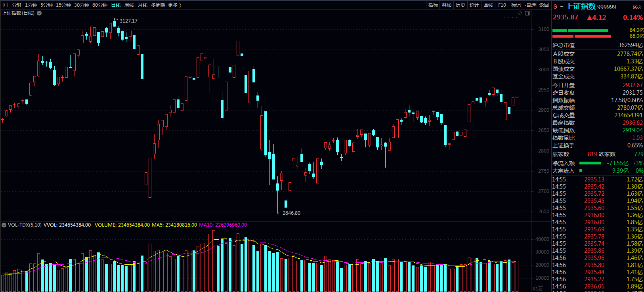The image size is (644, 292).
Task: Click the X1万 volume unit label
Action: (537, 289)
